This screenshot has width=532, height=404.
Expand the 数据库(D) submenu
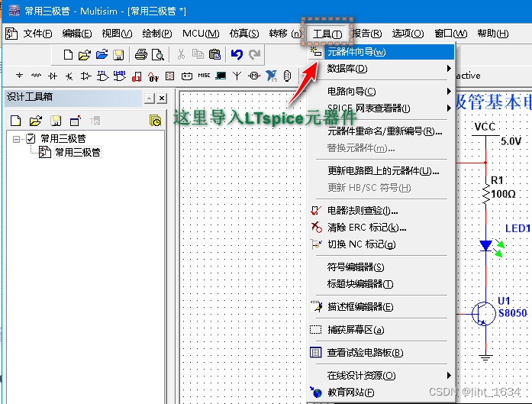[382, 69]
